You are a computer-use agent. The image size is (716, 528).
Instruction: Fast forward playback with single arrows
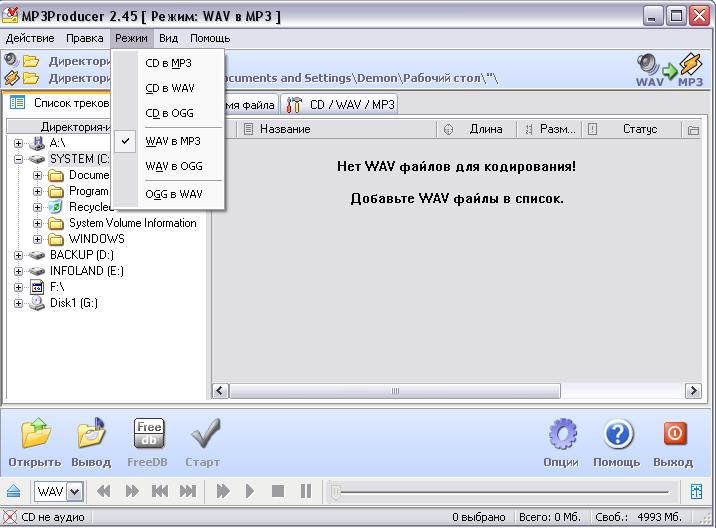[132, 491]
